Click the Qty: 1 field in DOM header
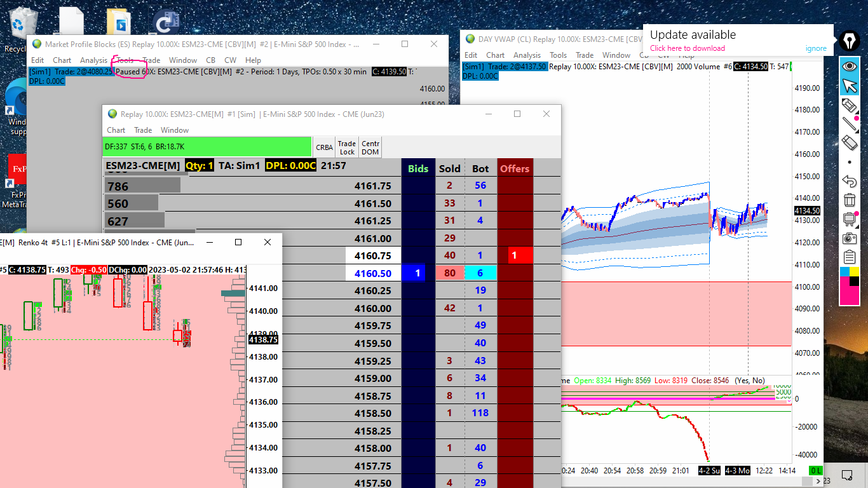 pyautogui.click(x=200, y=166)
